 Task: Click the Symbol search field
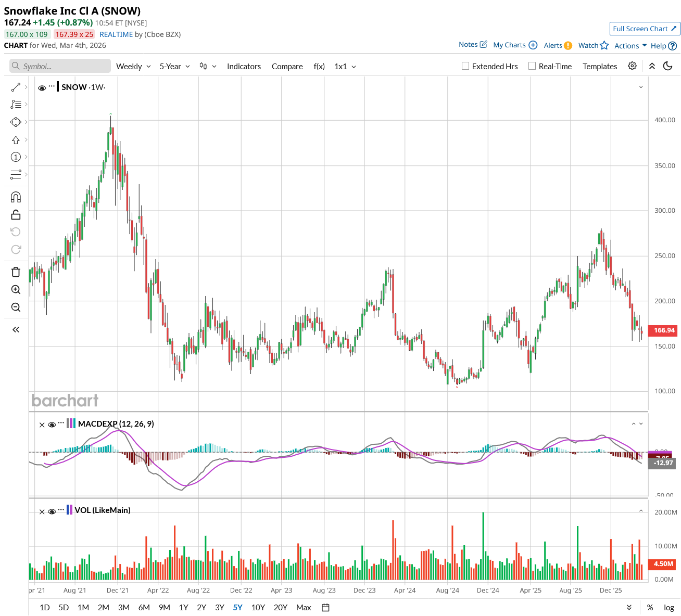click(60, 66)
